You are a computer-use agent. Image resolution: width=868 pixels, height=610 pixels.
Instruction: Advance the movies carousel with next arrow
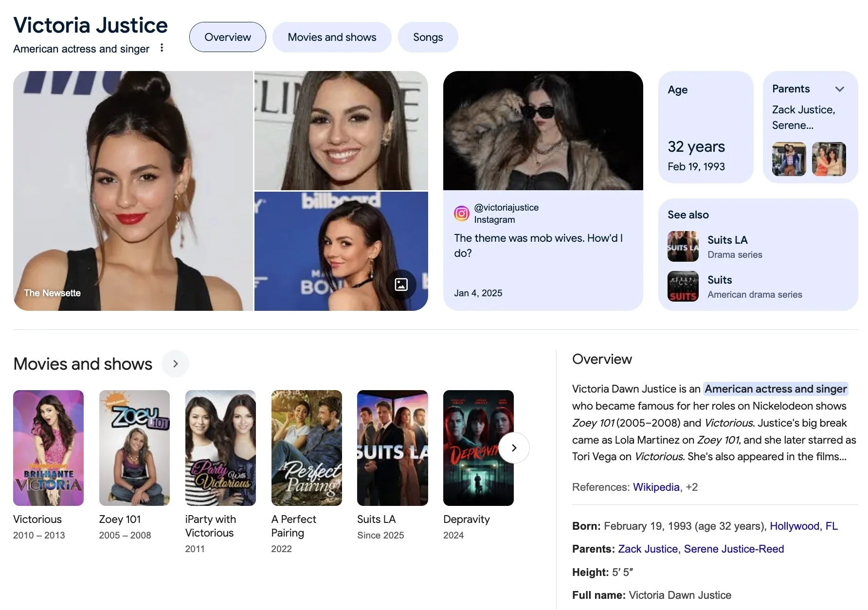(x=514, y=448)
